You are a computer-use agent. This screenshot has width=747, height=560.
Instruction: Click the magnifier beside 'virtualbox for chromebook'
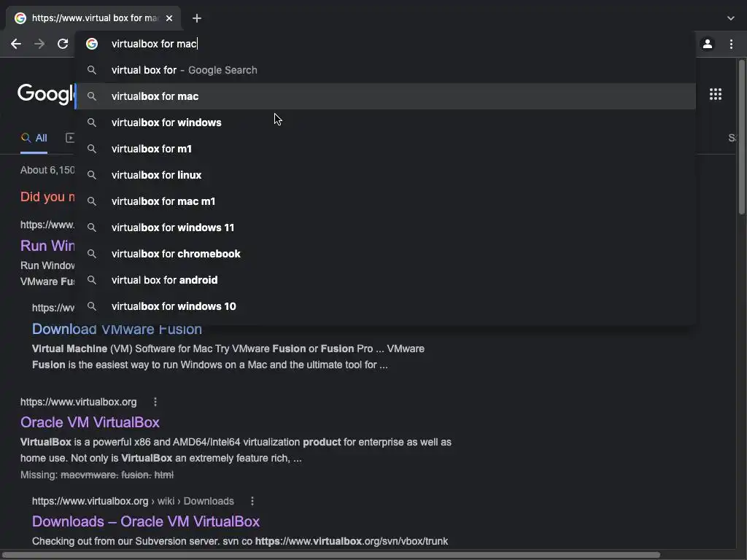point(92,253)
